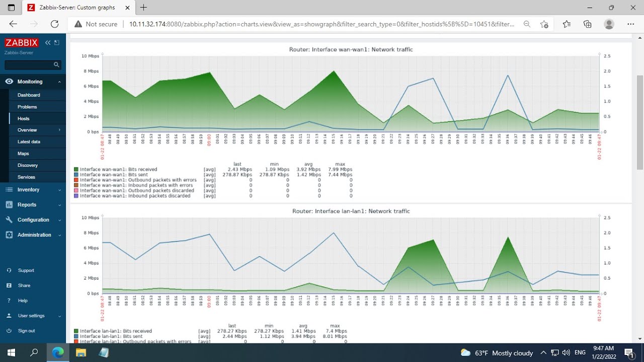Image resolution: width=644 pixels, height=362 pixels.
Task: Click the tab actions icon at top left
Action: click(11, 8)
